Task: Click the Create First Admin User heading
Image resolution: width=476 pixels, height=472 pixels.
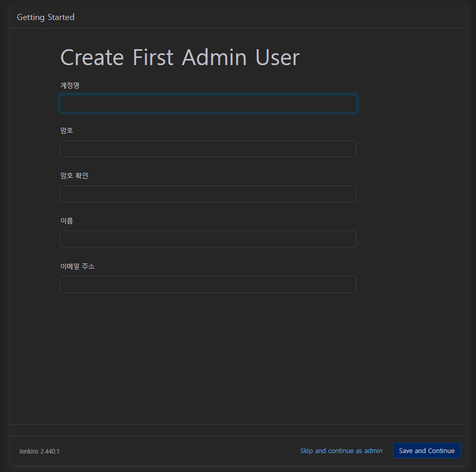Action: tap(180, 57)
